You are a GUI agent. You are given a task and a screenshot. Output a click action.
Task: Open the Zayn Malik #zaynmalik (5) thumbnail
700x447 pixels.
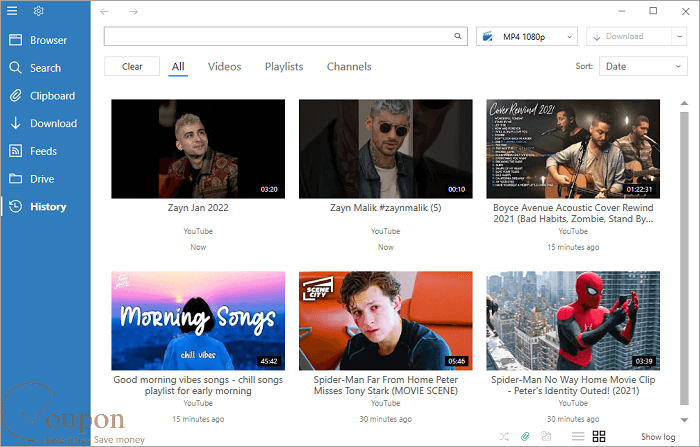(x=386, y=149)
